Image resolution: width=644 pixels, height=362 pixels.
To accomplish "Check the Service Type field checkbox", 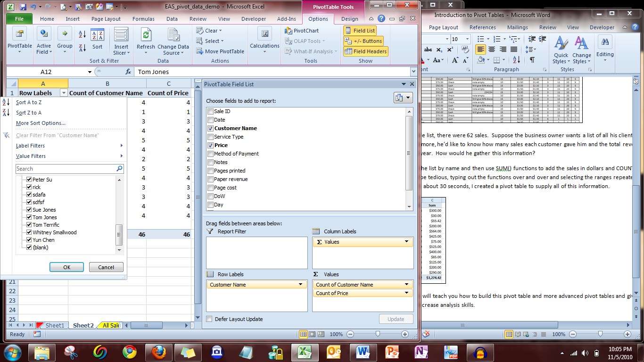I will (210, 137).
